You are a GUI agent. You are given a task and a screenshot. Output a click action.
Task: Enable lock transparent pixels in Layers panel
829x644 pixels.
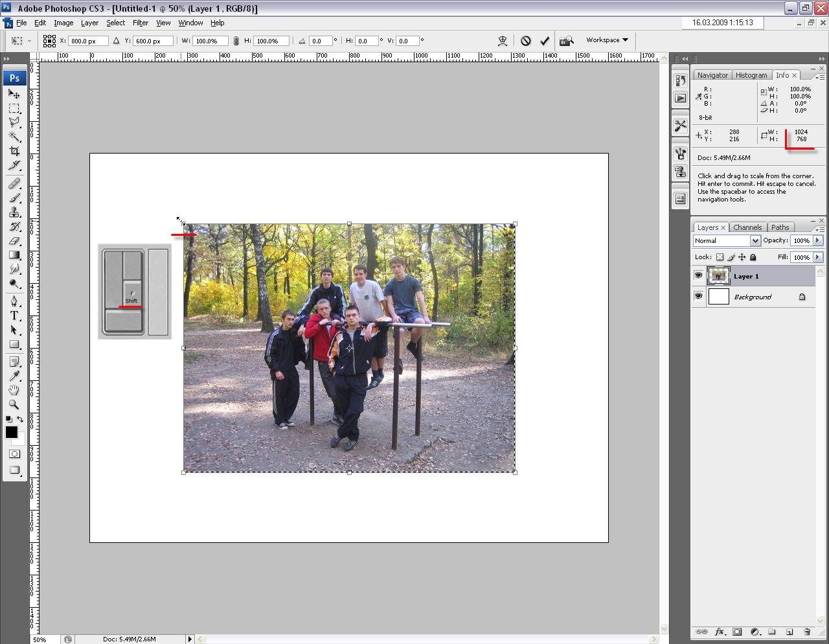tap(720, 257)
